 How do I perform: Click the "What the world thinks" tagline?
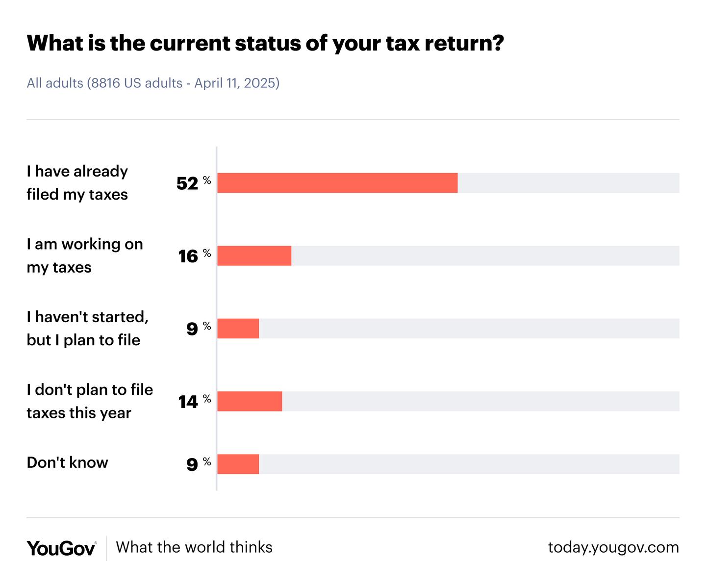click(x=194, y=547)
